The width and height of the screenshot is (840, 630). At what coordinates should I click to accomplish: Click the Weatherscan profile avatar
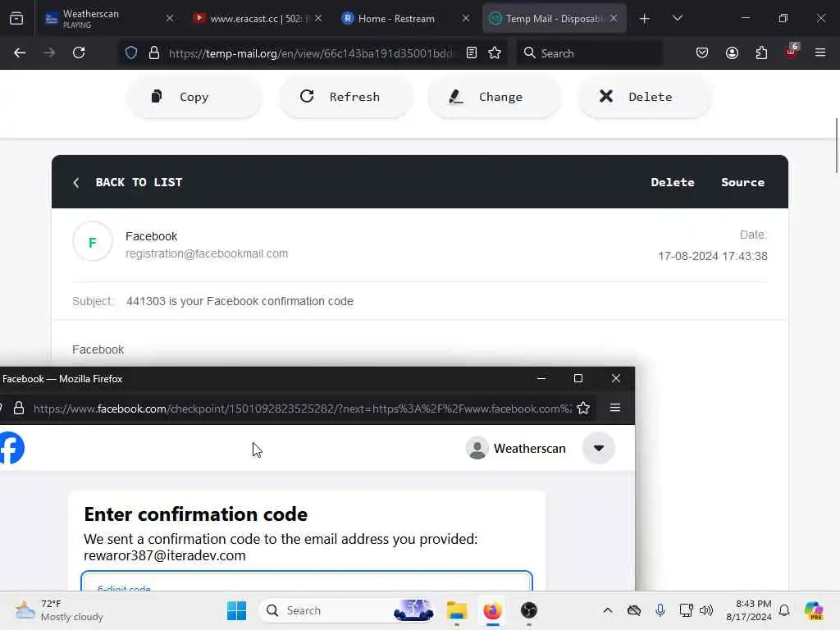(x=477, y=449)
